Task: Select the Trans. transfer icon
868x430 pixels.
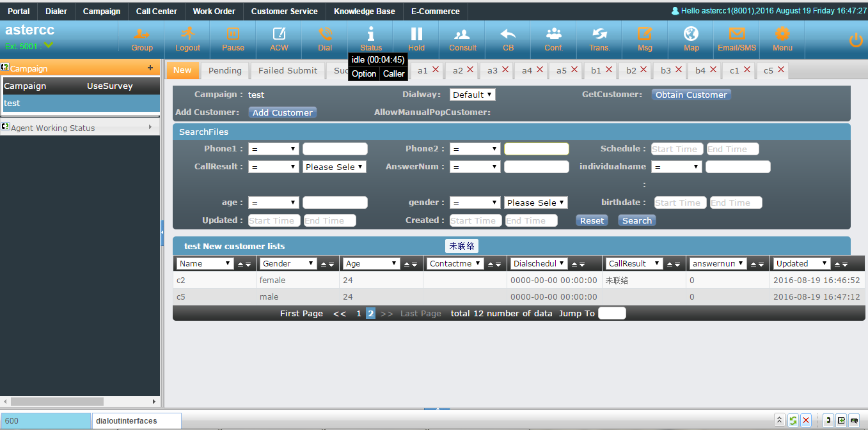Action: [x=599, y=35]
